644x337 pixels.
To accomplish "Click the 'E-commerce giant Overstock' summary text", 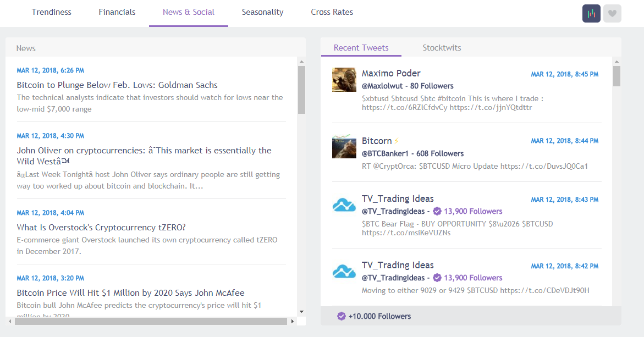I will point(147,245).
